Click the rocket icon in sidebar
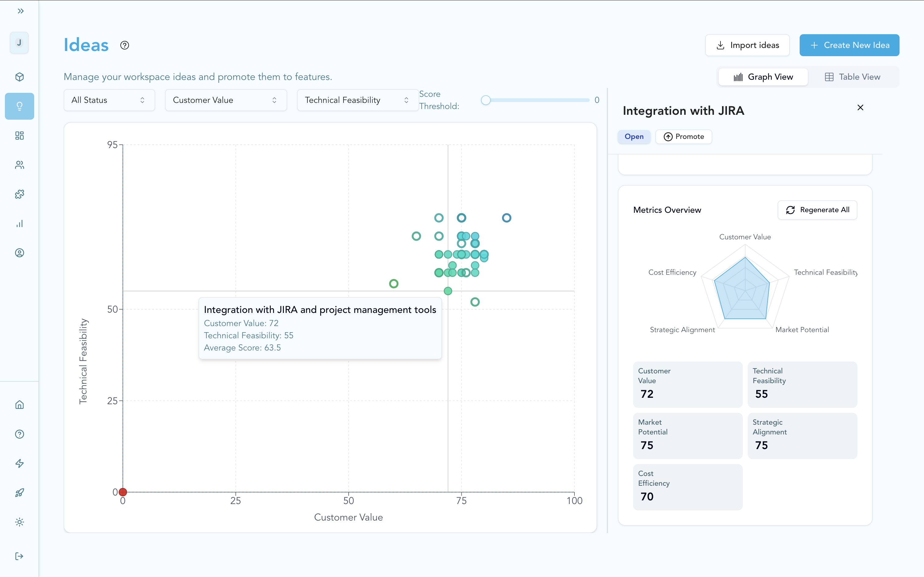The height and width of the screenshot is (577, 924). tap(20, 493)
